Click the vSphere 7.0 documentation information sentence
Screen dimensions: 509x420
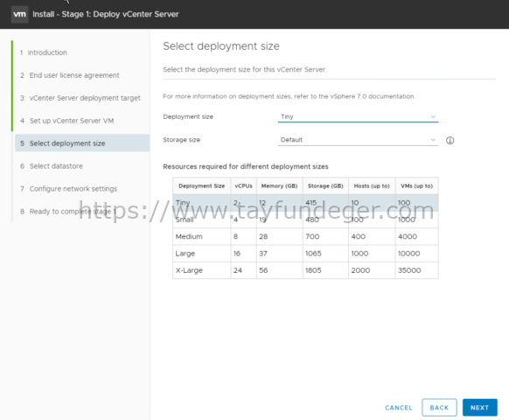[289, 96]
